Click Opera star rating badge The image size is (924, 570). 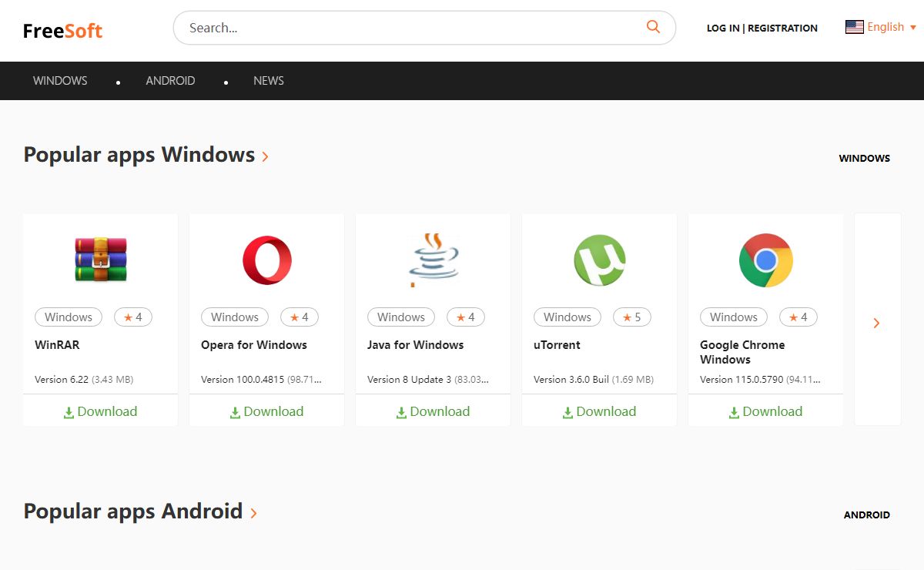(300, 317)
